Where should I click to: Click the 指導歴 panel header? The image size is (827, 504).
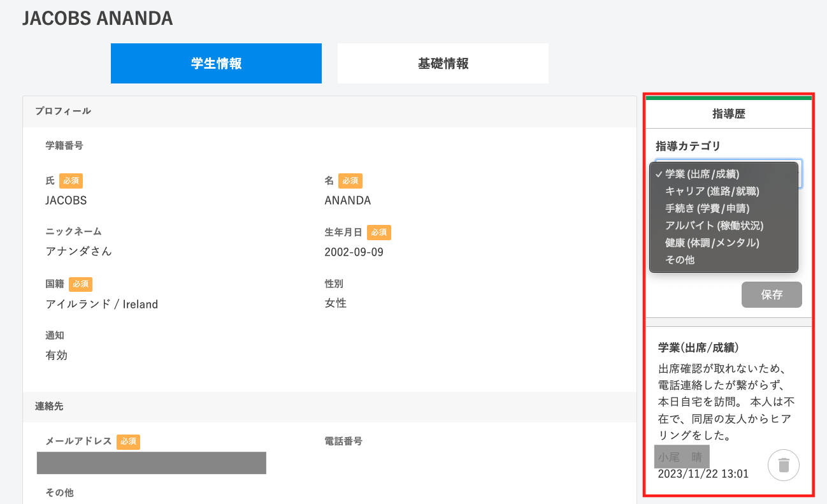pyautogui.click(x=729, y=115)
